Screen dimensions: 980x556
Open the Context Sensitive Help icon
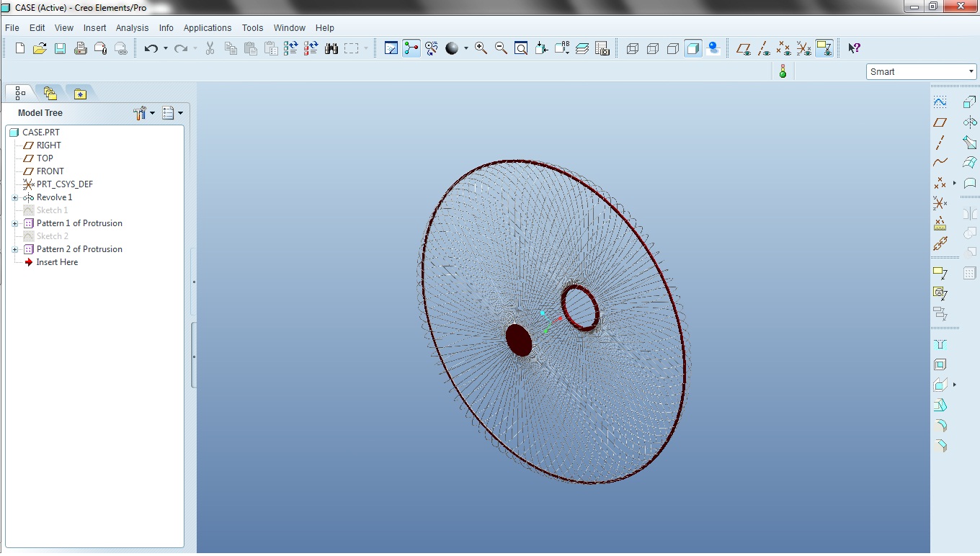pos(854,48)
